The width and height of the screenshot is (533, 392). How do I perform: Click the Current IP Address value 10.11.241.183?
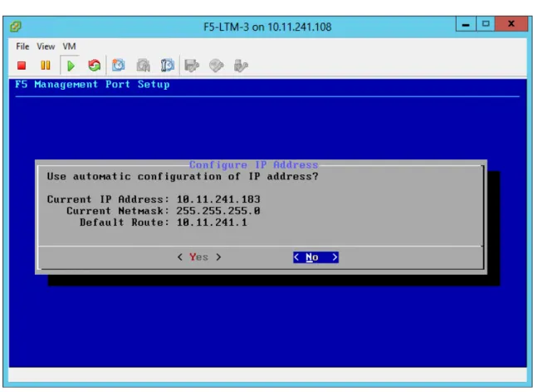[218, 199]
